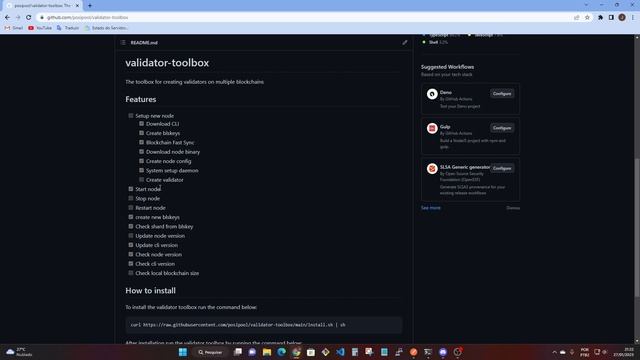640x360 pixels.
Task: Open the Gmail bookmark
Action: point(14,28)
